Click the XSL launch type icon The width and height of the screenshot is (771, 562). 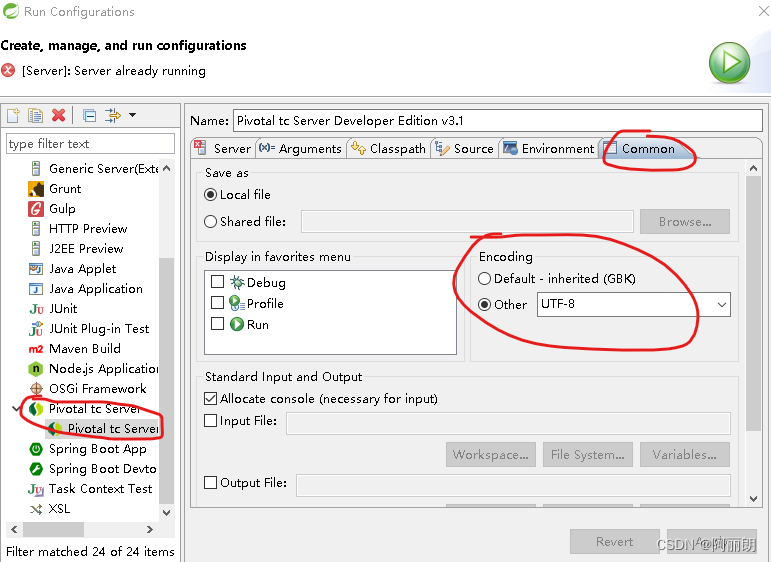pos(36,509)
